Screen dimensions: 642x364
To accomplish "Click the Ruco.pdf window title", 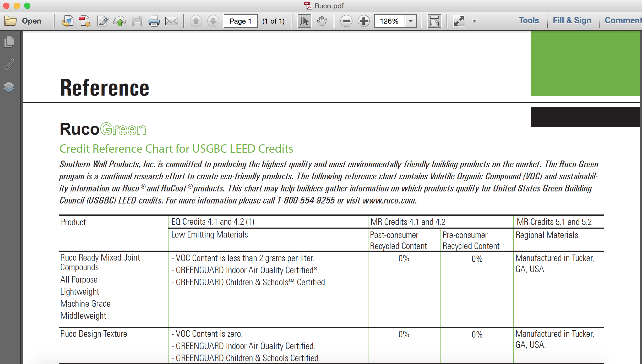I will tap(329, 6).
